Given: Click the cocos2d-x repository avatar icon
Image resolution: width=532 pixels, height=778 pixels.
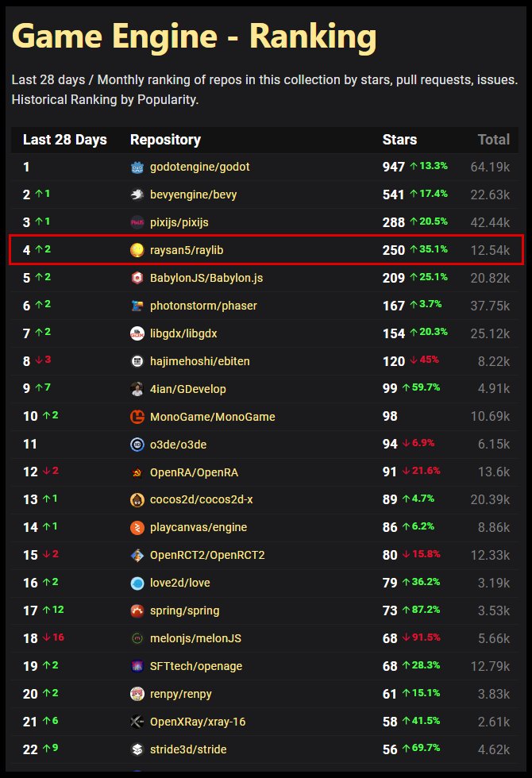Looking at the screenshot, I should [x=137, y=499].
